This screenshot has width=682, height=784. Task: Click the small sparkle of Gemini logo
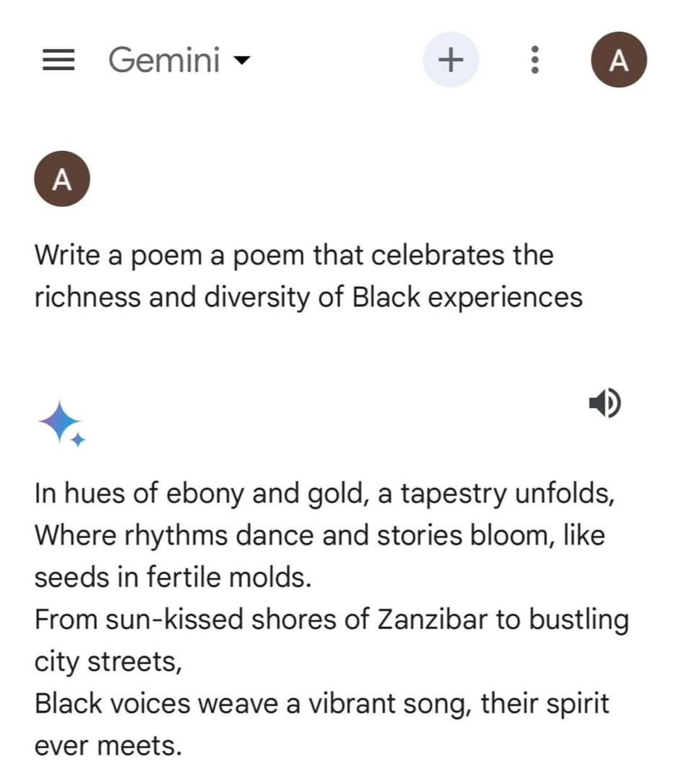[78, 440]
